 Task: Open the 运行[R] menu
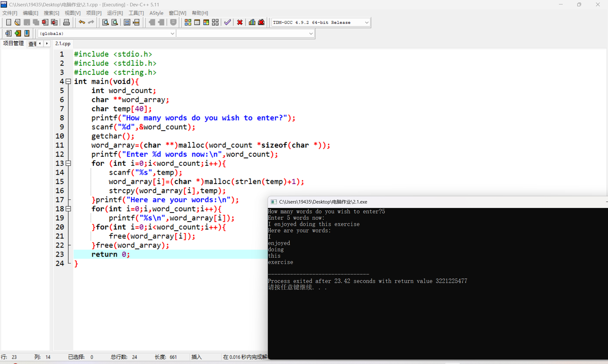click(115, 13)
